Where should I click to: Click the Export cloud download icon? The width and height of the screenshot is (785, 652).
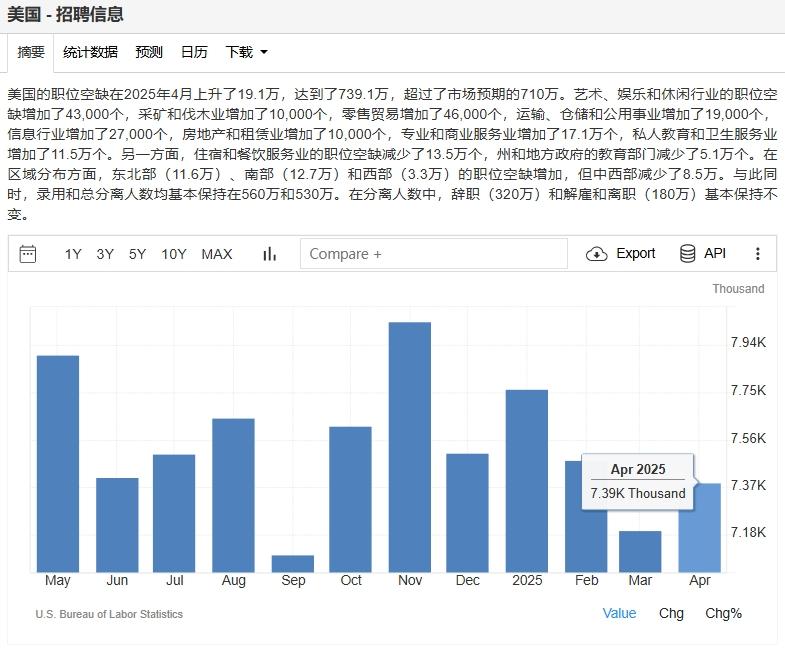point(596,254)
